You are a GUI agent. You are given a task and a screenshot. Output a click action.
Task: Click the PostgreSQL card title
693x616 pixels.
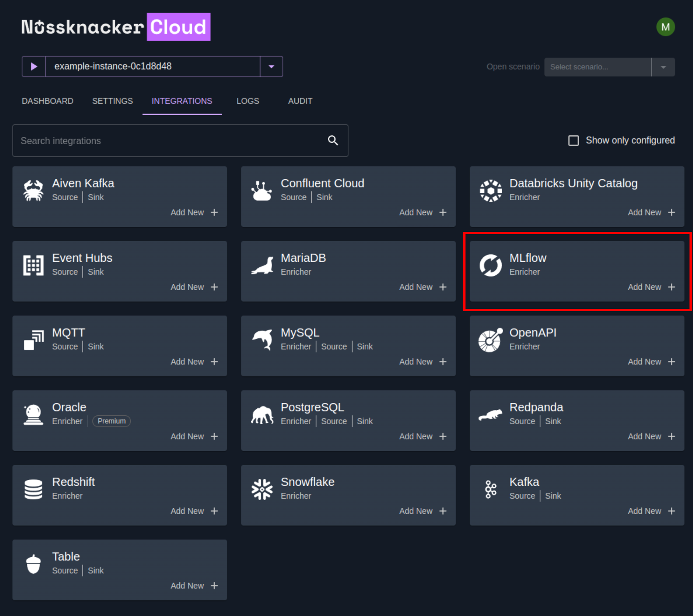(312, 407)
